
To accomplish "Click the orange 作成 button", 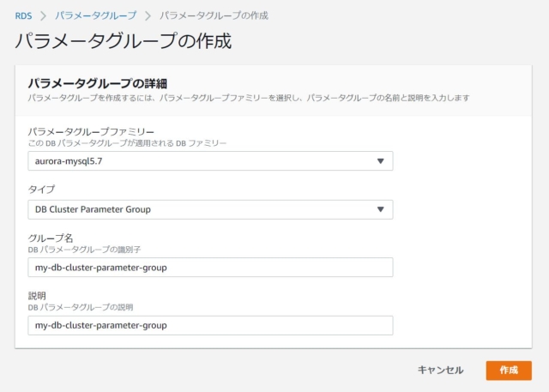I will click(x=509, y=371).
